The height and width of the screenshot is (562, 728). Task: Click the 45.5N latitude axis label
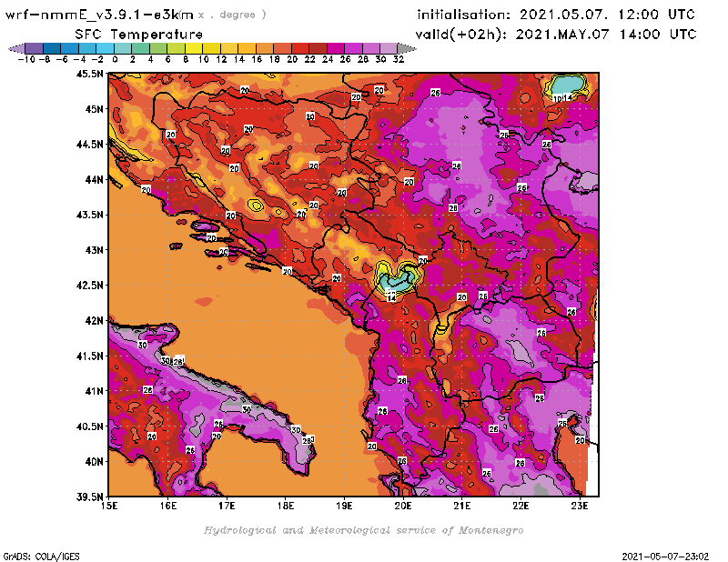click(89, 74)
